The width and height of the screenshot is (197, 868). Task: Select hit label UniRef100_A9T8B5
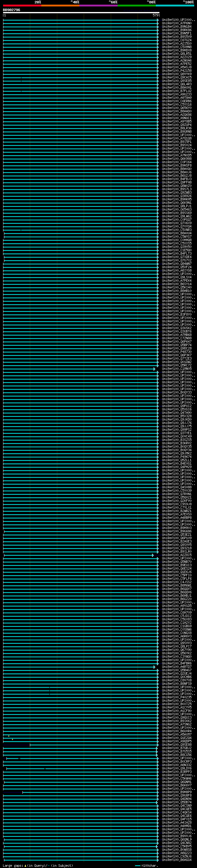(x=177, y=122)
